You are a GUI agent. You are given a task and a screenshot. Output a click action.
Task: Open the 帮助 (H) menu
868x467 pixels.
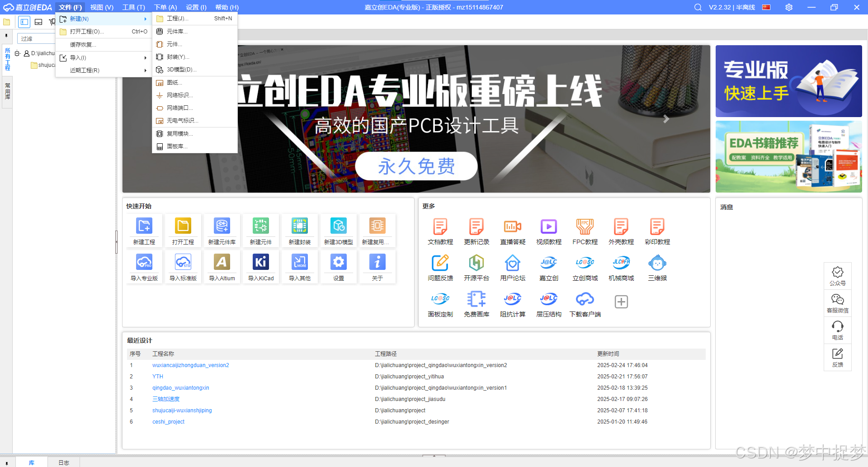pos(227,7)
